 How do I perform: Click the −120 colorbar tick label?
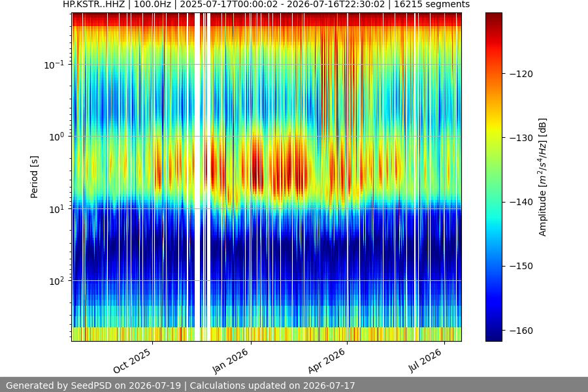point(521,74)
